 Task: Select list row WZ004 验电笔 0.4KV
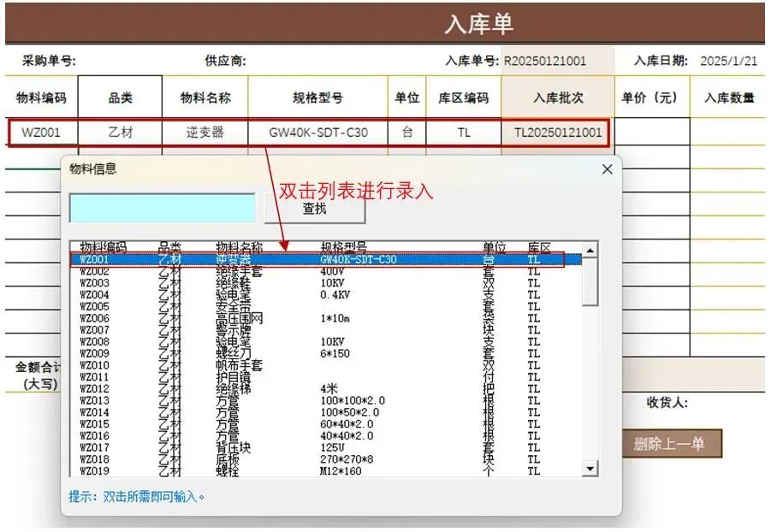coord(325,294)
